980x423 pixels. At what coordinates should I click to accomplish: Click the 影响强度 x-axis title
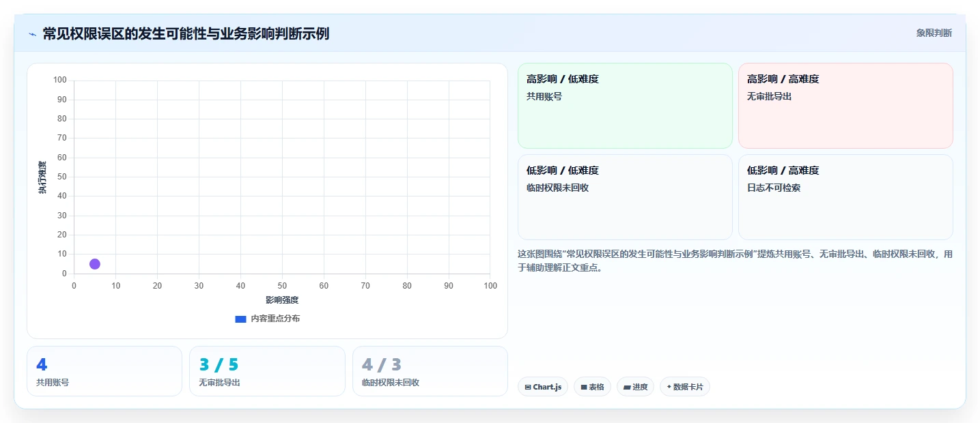click(x=282, y=300)
